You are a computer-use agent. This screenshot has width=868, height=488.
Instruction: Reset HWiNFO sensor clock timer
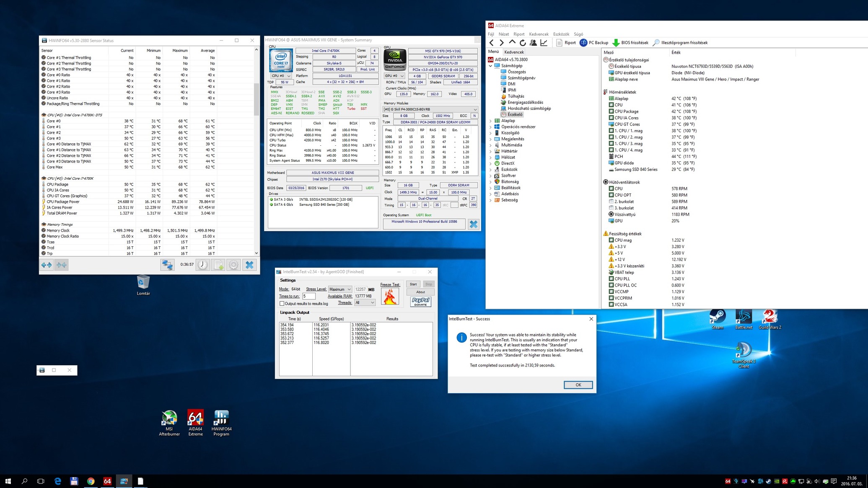(x=203, y=265)
